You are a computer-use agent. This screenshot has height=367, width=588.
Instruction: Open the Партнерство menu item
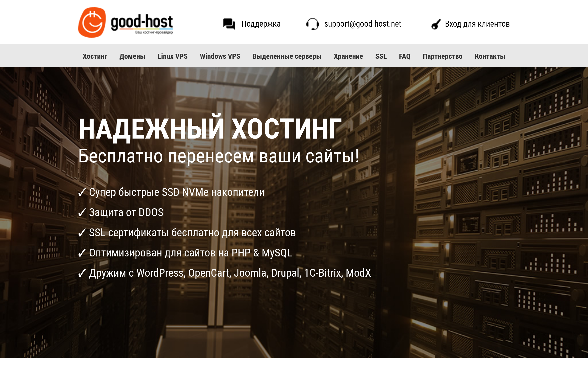click(442, 56)
